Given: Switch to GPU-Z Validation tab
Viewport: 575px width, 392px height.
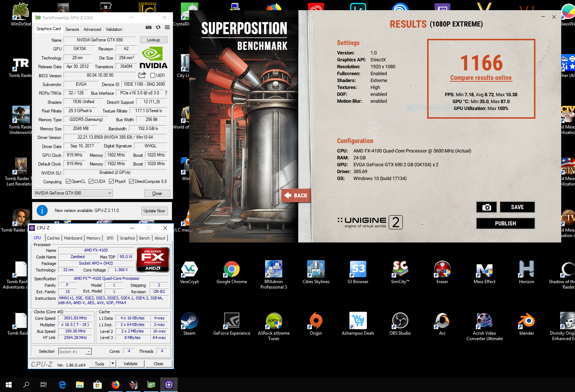Looking at the screenshot, I should pyautogui.click(x=114, y=29).
